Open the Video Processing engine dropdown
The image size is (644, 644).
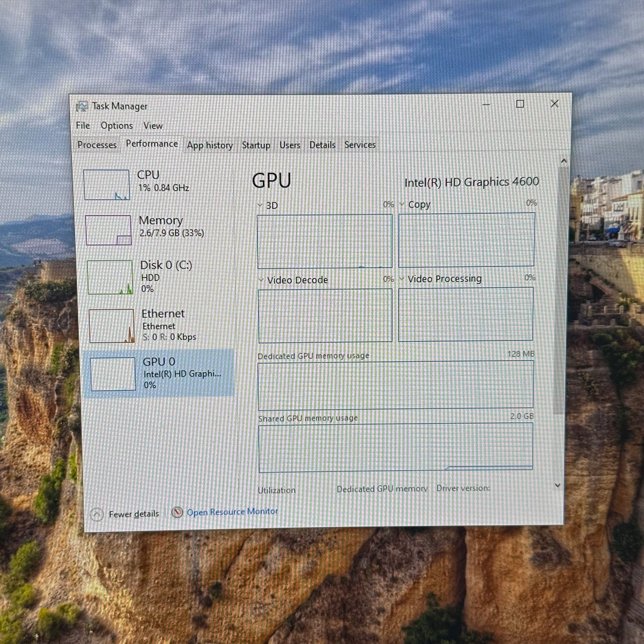click(402, 279)
